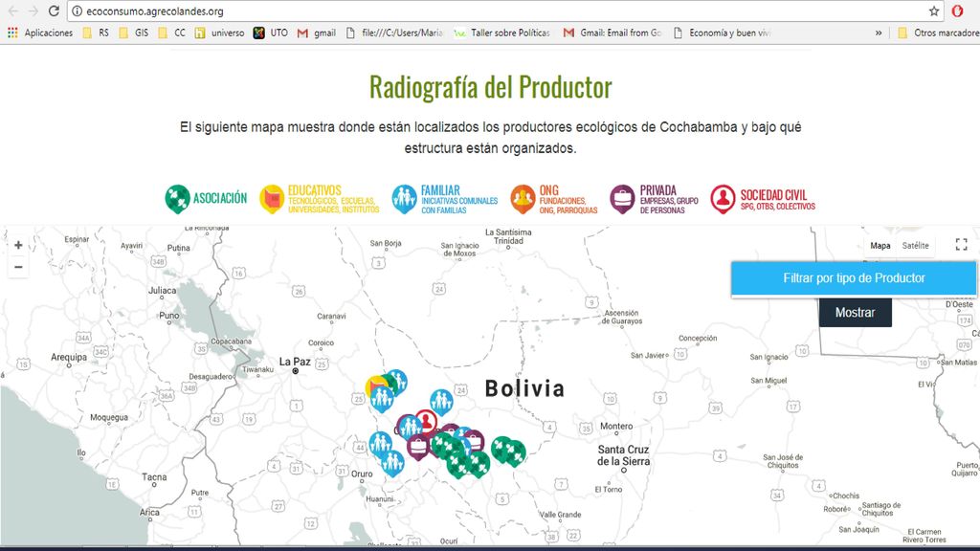Open the file:///C:/Users bookmark
This screenshot has width=980, height=551.
(x=394, y=33)
